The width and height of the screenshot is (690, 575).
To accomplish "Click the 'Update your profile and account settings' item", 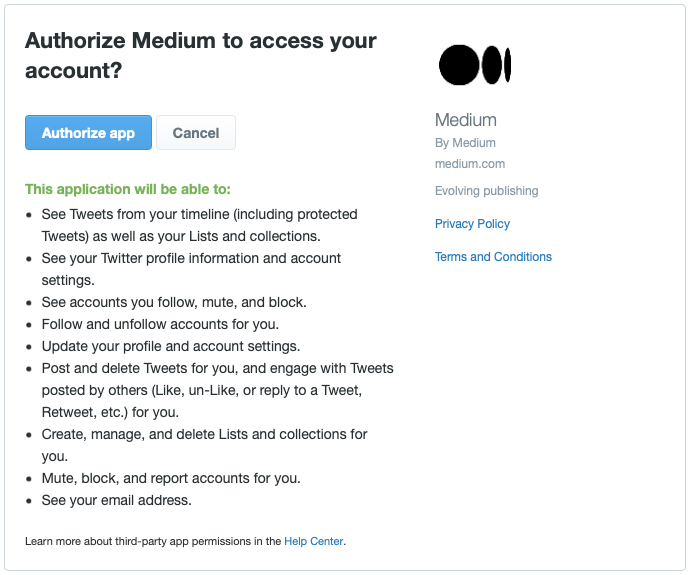I will [x=170, y=346].
